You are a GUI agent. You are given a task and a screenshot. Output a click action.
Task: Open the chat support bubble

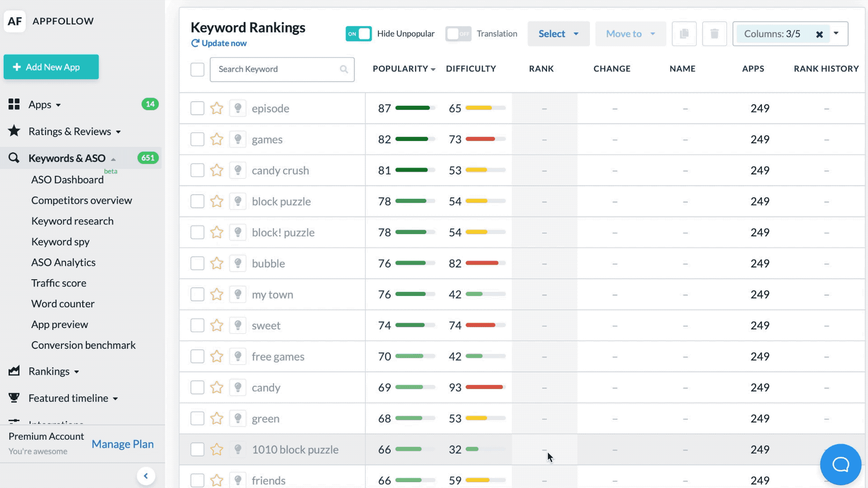click(x=840, y=464)
